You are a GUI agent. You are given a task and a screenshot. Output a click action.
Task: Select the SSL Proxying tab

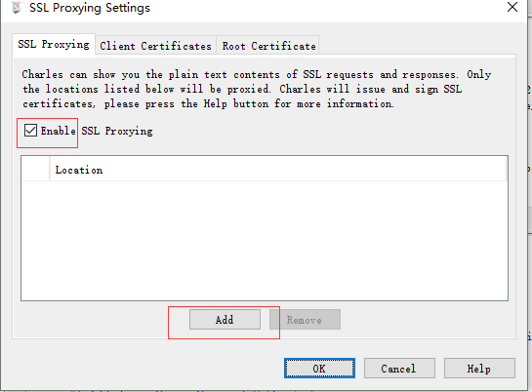(54, 45)
